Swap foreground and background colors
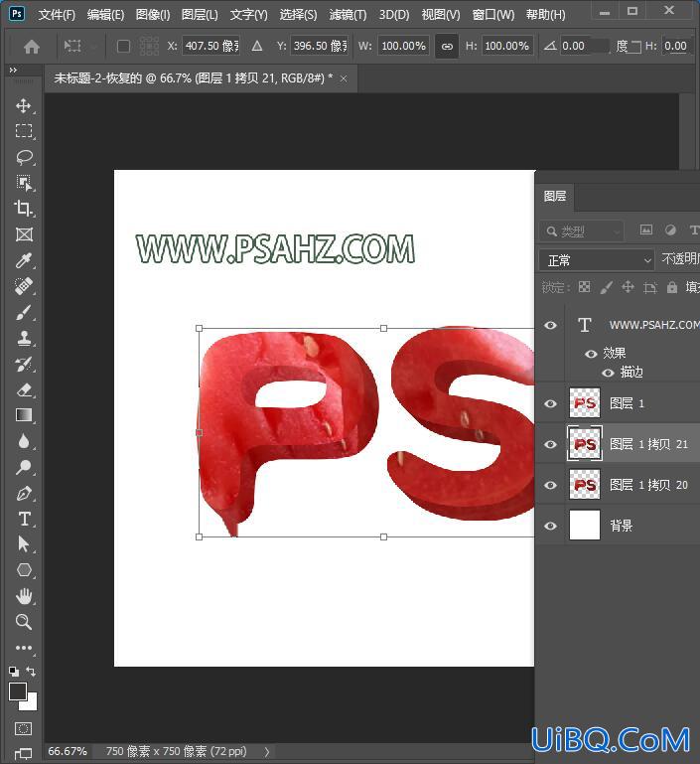The image size is (700, 764). point(31,671)
